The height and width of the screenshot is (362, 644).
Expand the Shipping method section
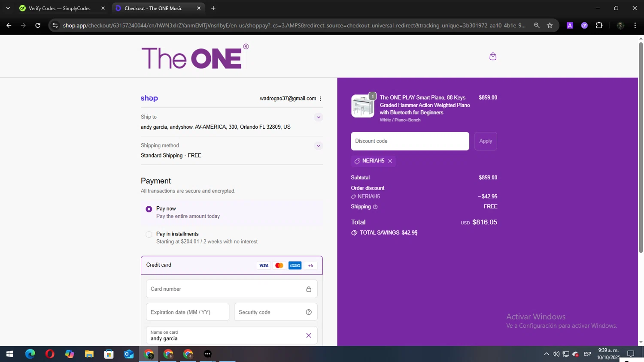[319, 146]
